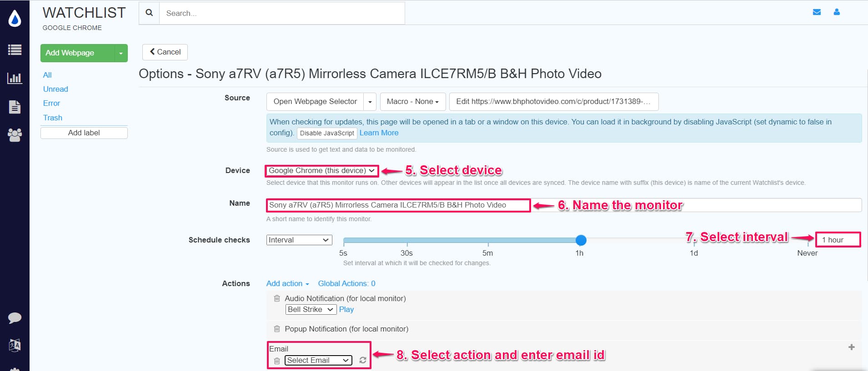The height and width of the screenshot is (371, 868).
Task: Open the monitors list in the sidebar
Action: click(x=15, y=50)
